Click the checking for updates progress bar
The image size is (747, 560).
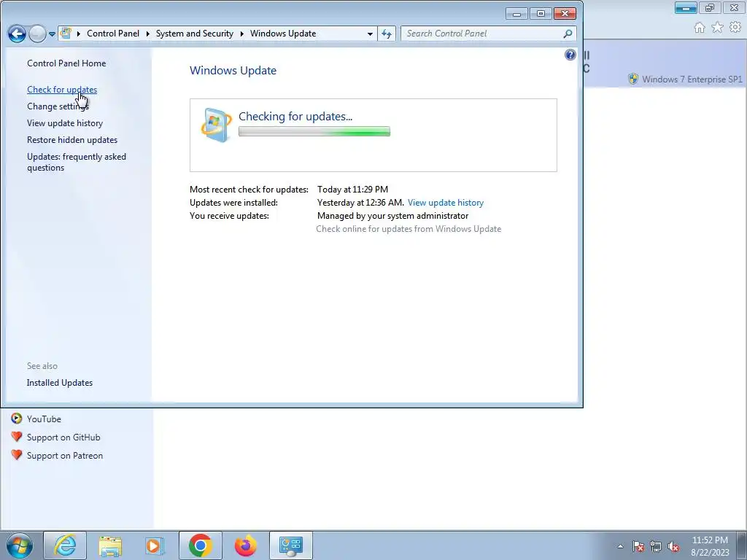[314, 131]
